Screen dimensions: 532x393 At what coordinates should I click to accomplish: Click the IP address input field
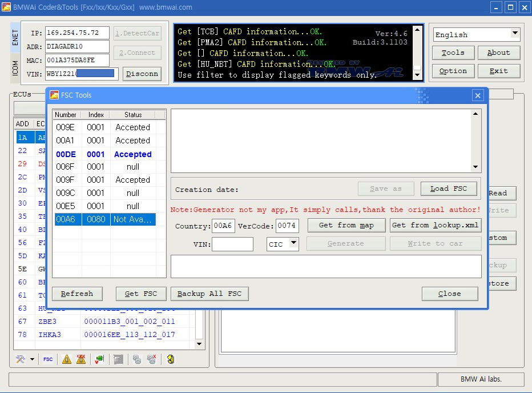point(77,33)
